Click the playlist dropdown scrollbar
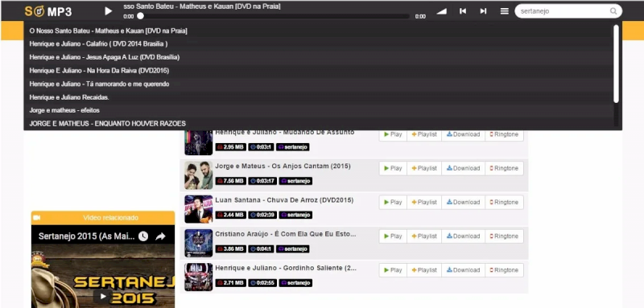This screenshot has height=308, width=644. (616, 64)
